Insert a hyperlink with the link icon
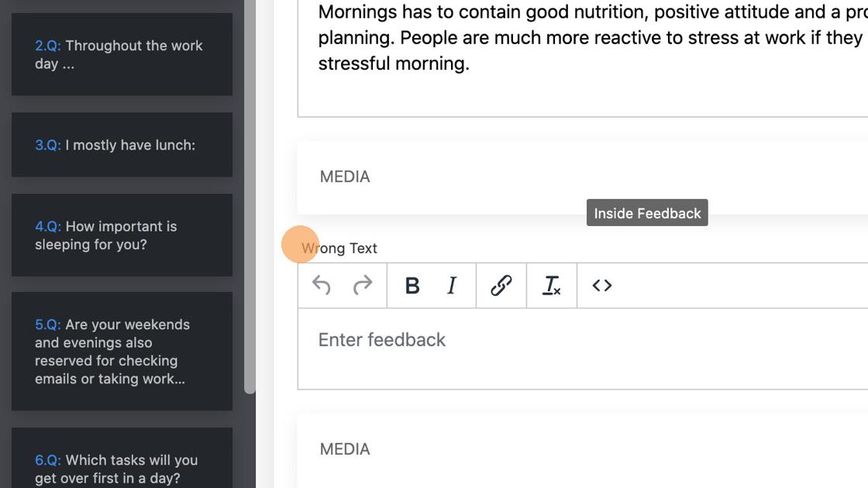This screenshot has height=488, width=868. pyautogui.click(x=501, y=286)
